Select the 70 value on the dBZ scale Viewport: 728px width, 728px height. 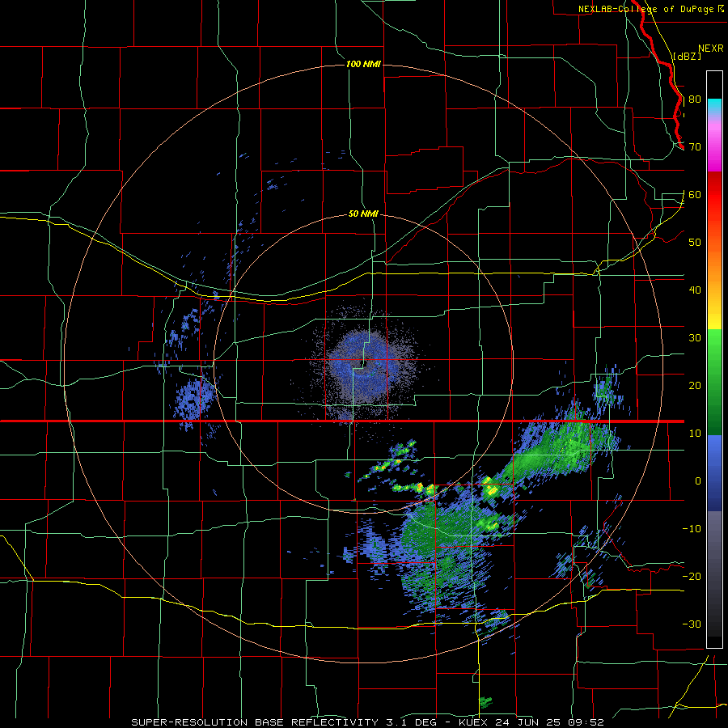click(695, 147)
